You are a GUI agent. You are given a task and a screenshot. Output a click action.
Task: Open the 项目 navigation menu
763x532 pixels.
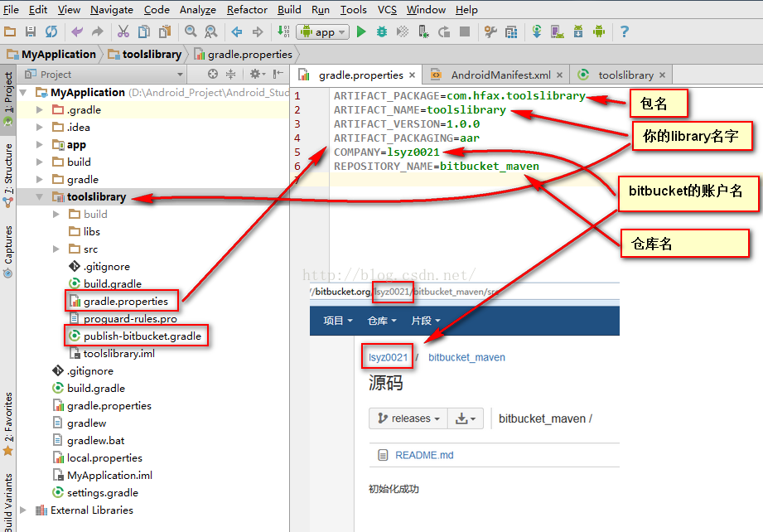pyautogui.click(x=338, y=321)
